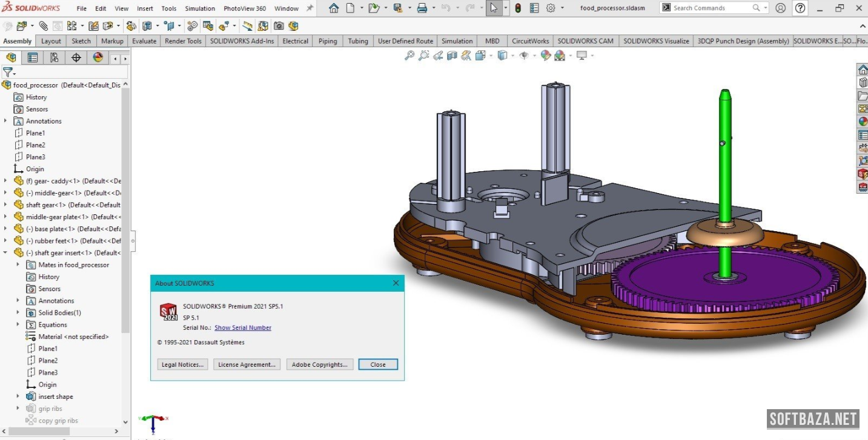Click the Rebuild traffic light icon
Screen dimensions: 868x440
pyautogui.click(x=518, y=8)
